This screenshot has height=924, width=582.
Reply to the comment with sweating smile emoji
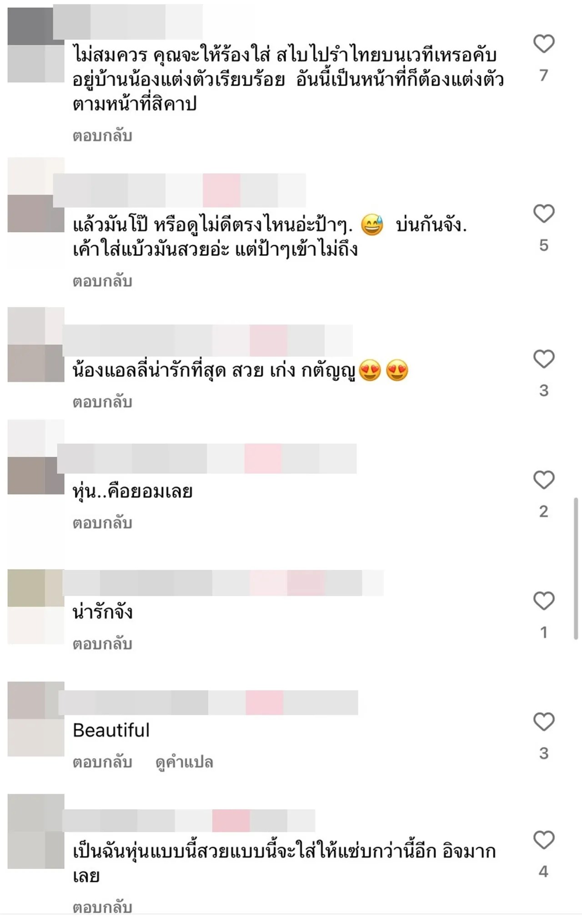pyautogui.click(x=102, y=281)
